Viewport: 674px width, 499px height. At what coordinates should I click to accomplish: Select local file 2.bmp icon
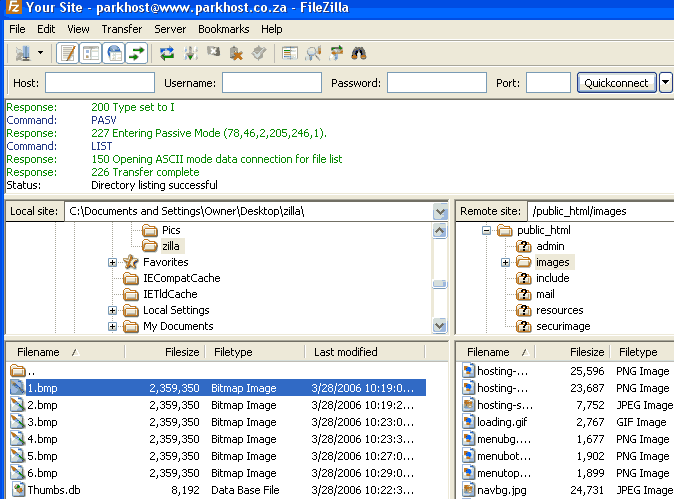pos(17,405)
